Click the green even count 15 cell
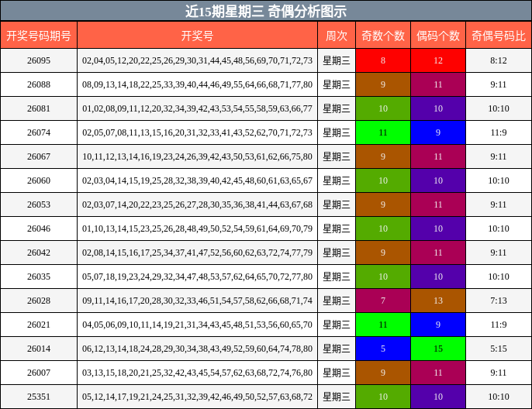Viewport: 532px width, 409px height. click(438, 349)
